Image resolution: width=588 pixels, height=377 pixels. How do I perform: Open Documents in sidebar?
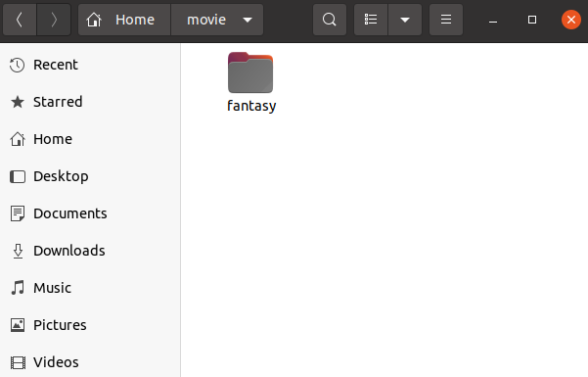tap(90, 213)
